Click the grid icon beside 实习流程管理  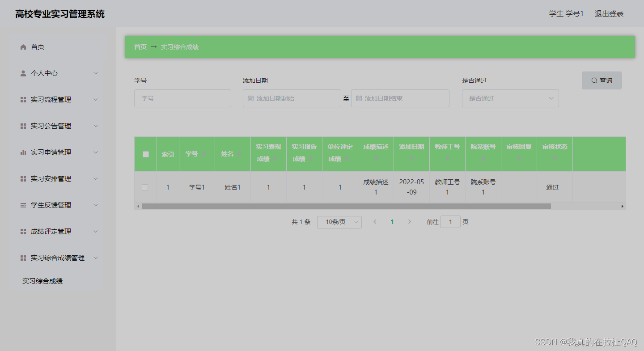tap(23, 99)
